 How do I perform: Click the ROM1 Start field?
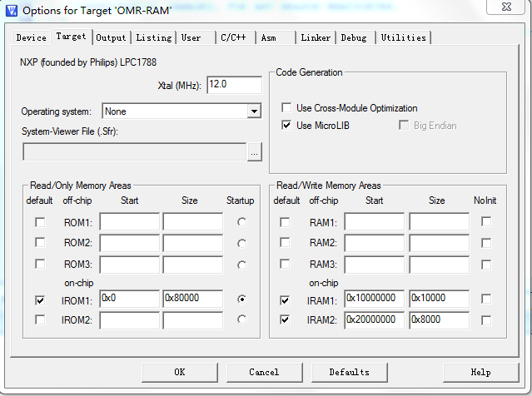[x=130, y=221]
